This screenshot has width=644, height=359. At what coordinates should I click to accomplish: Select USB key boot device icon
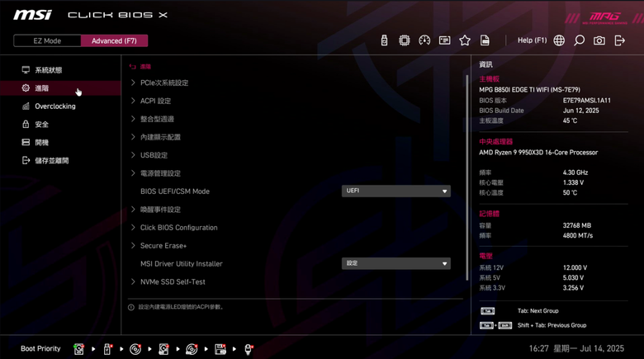pyautogui.click(x=107, y=349)
